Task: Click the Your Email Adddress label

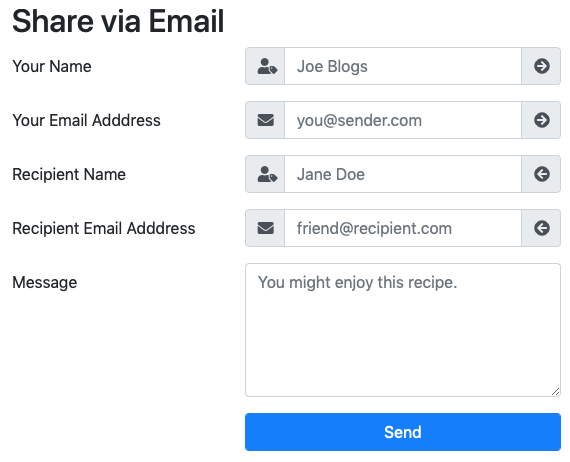Action: (87, 120)
